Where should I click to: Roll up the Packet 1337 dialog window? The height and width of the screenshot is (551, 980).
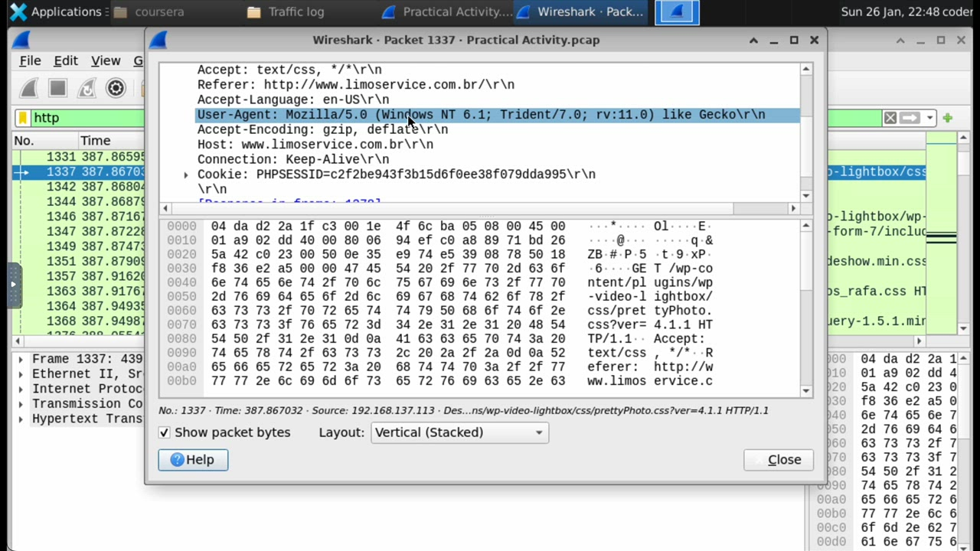753,40
